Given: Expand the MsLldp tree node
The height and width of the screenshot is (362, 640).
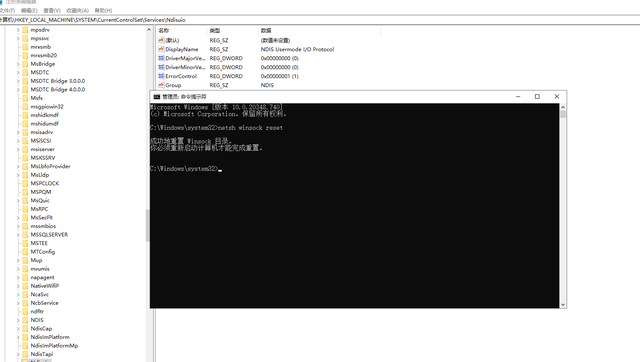Looking at the screenshot, I should click(18, 175).
